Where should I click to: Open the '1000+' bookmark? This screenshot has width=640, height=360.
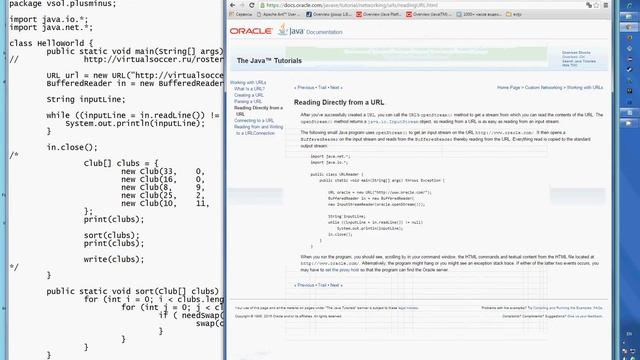pos(479,14)
